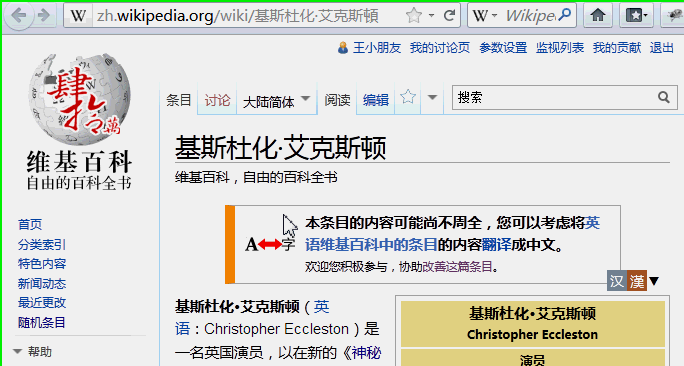
Task: Click the Wikipedia W site icon in address bar
Action: tap(78, 16)
